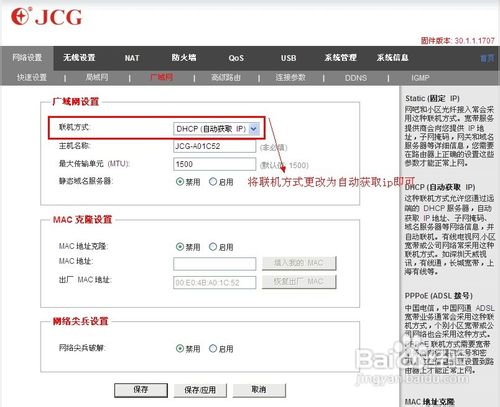
Task: Click the 最大传输单元 (MTU) label
Action: pos(94,164)
